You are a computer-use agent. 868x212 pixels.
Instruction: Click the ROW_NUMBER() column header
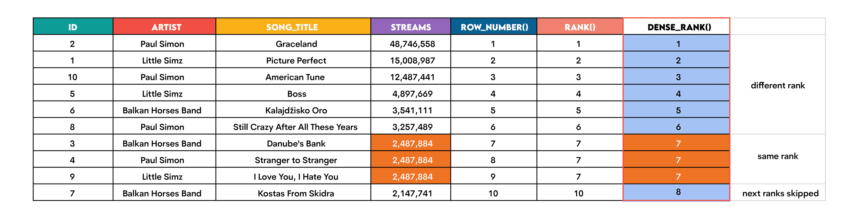tap(494, 27)
